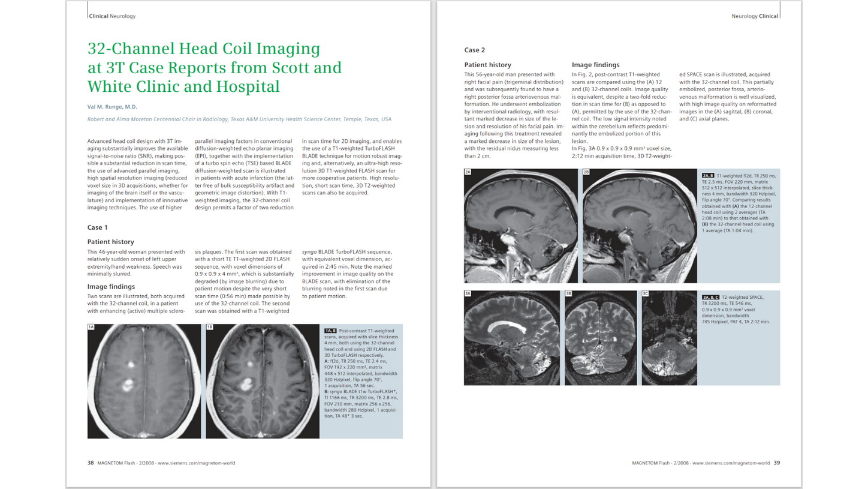Open sagittal T2 image 3A

point(513,338)
